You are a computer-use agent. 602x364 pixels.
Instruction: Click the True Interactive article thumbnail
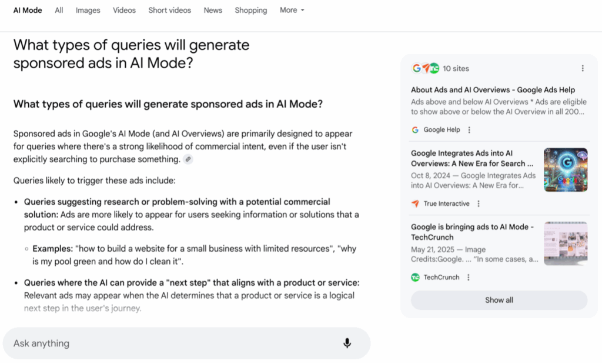click(x=566, y=170)
